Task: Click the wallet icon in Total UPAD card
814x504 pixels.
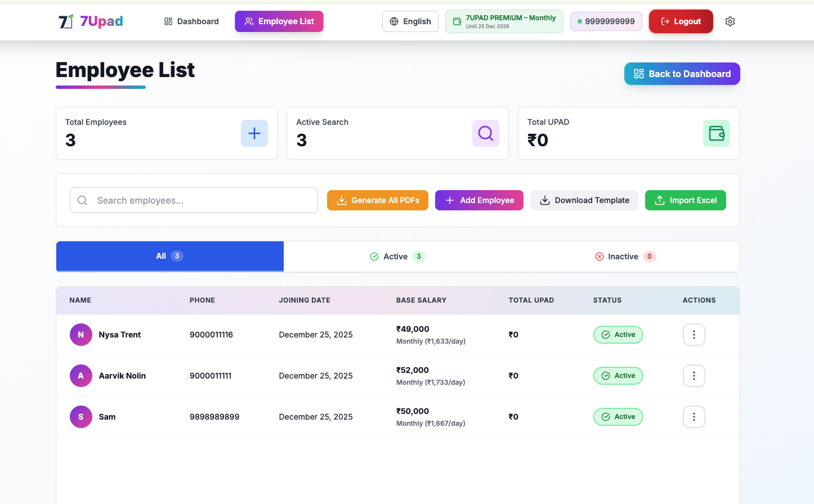Action: (x=716, y=133)
